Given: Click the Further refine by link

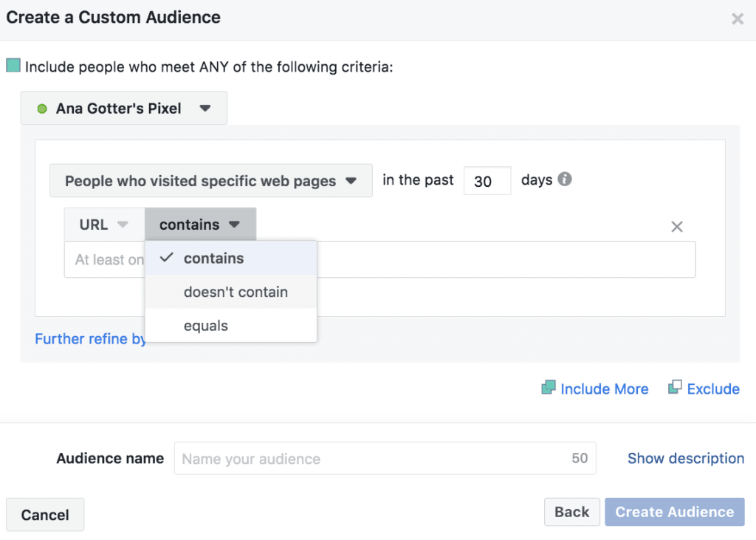Looking at the screenshot, I should (90, 338).
